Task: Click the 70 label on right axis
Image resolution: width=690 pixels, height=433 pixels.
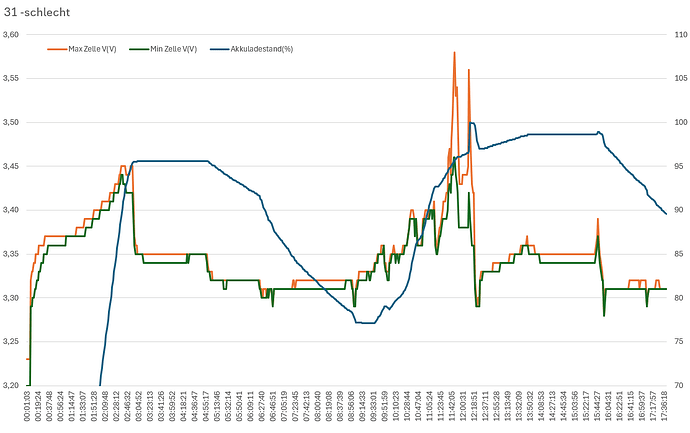Action: (x=677, y=385)
